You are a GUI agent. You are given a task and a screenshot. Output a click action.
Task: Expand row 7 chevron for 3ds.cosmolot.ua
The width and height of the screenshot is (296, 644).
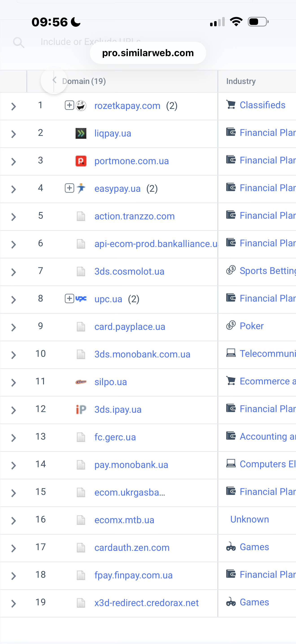[14, 272]
